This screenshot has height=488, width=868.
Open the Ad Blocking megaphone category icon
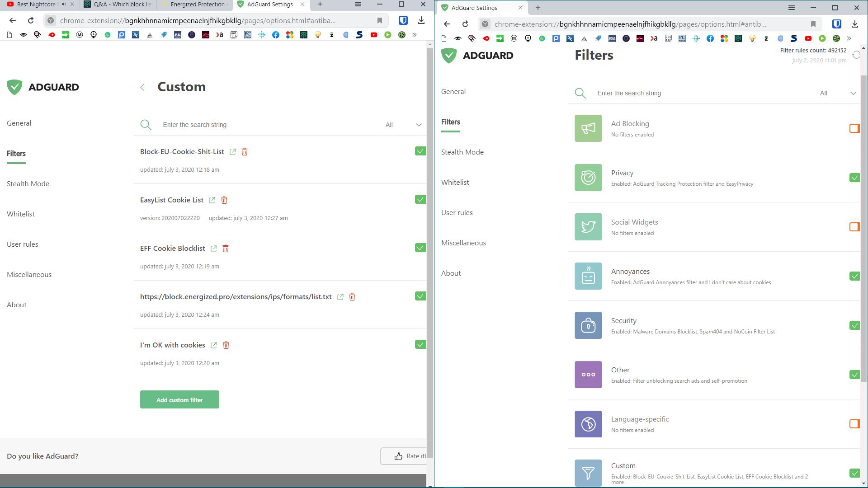tap(588, 128)
